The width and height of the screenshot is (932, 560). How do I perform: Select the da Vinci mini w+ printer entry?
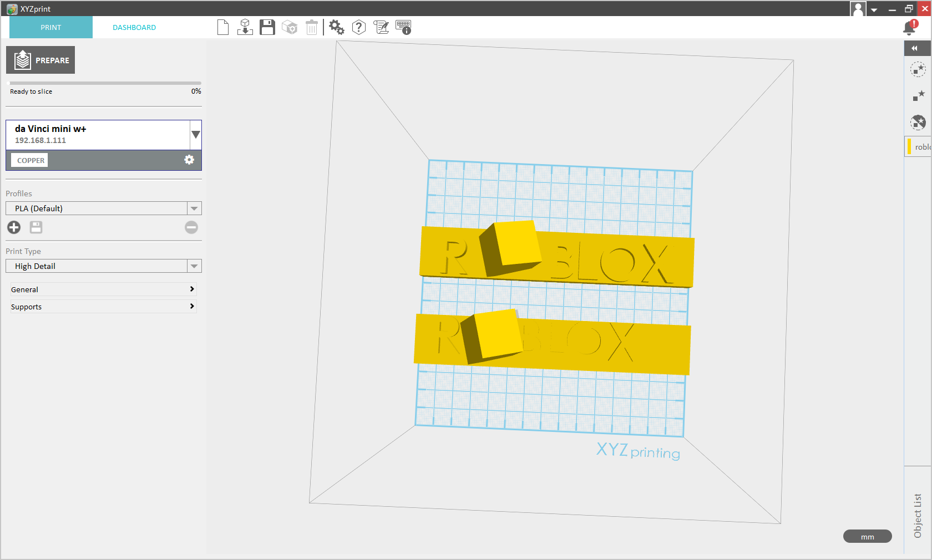point(98,135)
